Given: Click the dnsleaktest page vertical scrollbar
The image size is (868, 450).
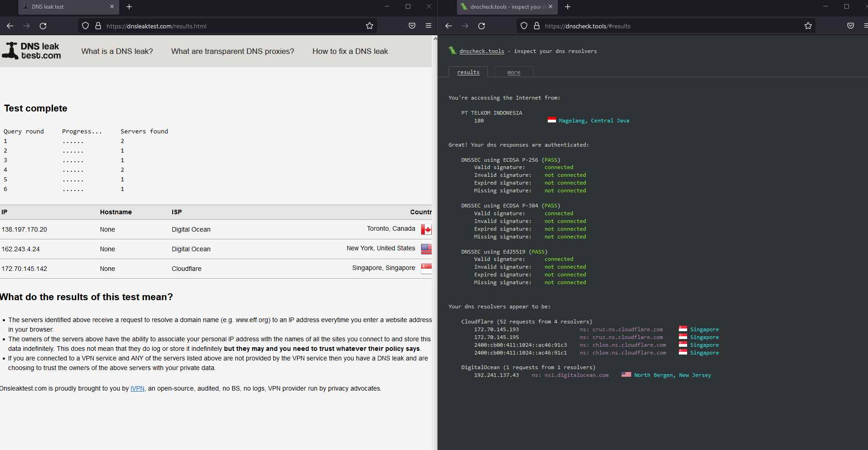Looking at the screenshot, I should 435,242.
